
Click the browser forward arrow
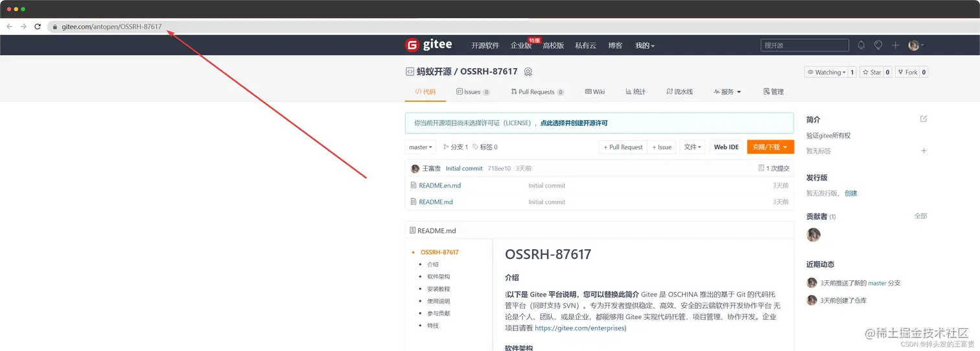[23, 27]
